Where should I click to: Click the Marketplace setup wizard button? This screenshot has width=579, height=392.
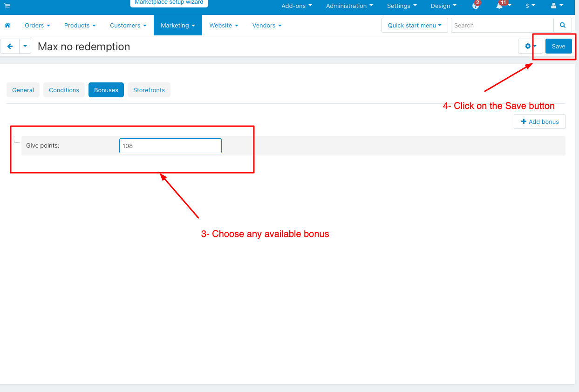coord(169,3)
